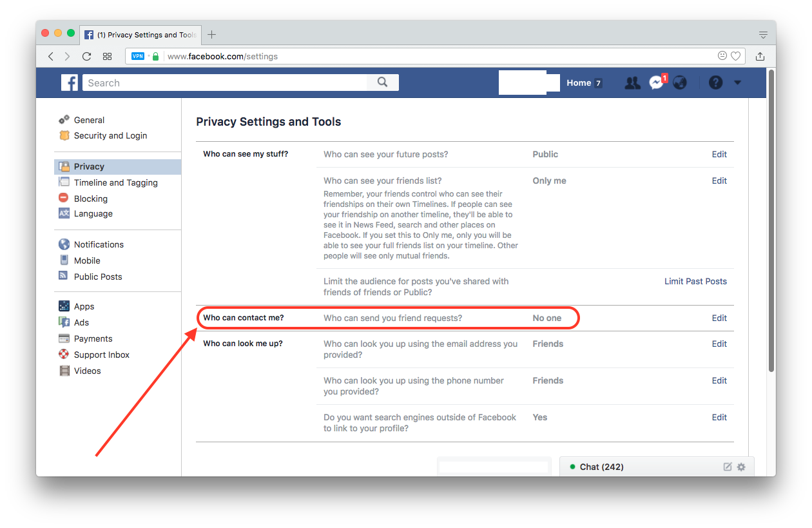812x528 pixels.
Task: Click the smiley icon in address bar
Action: [x=722, y=56]
